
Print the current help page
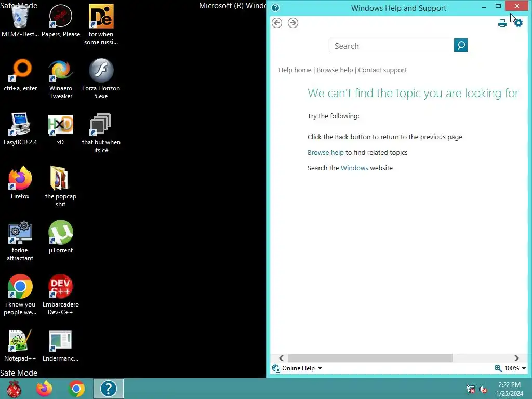(502, 23)
